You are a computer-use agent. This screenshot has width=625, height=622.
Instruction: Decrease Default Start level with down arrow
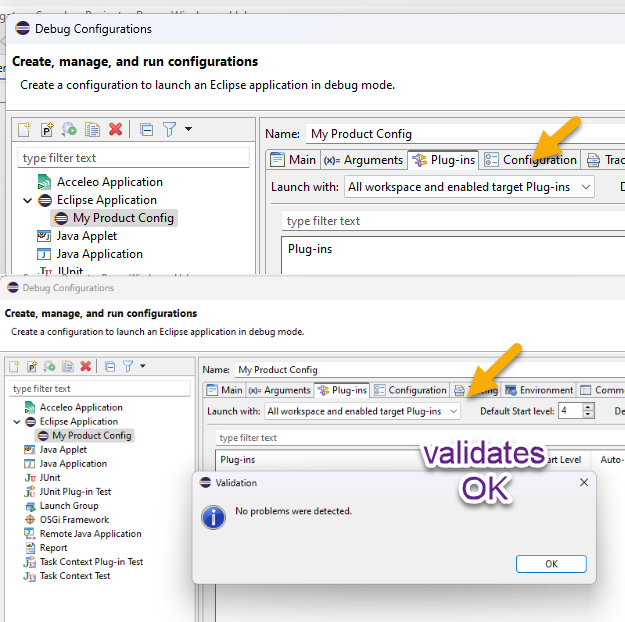(x=588, y=414)
